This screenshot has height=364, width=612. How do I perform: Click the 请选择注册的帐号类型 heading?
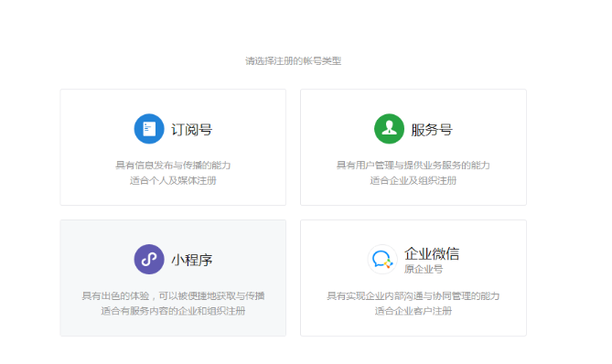pyautogui.click(x=293, y=61)
